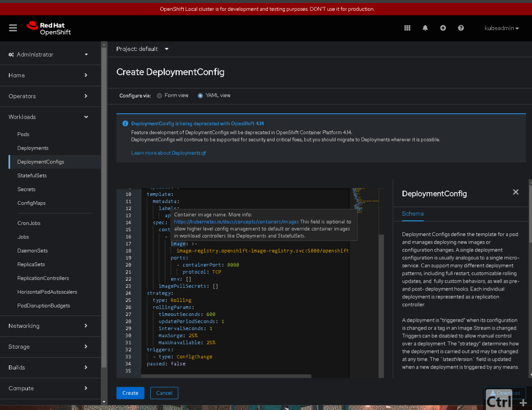
Task: Click editor line 'paused: false'
Action: coord(166,364)
